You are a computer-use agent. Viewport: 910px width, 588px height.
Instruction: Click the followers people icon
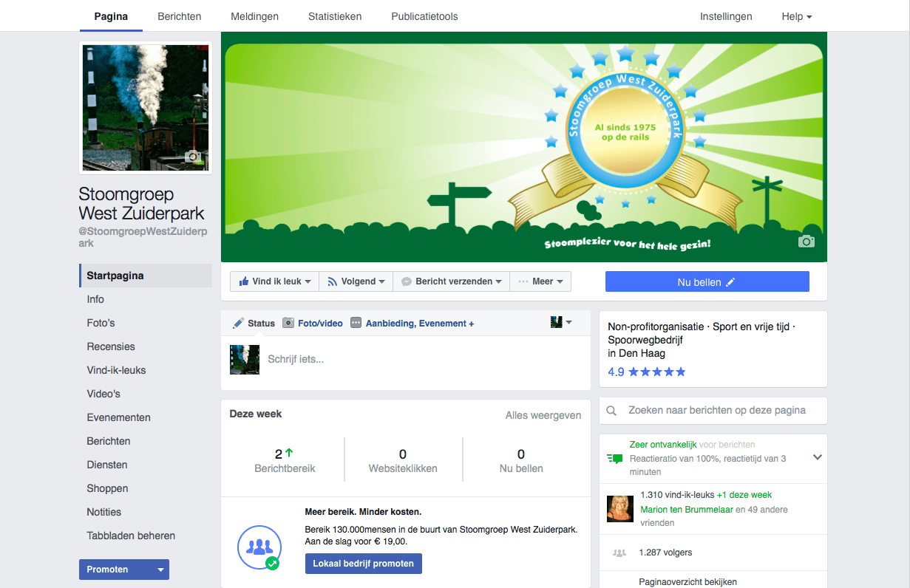(619, 553)
